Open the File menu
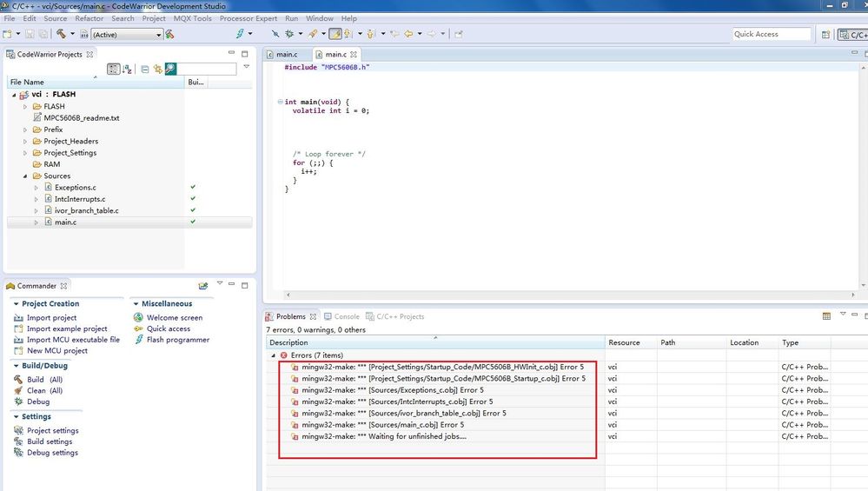Screen dimensions: 868x491 10,18
